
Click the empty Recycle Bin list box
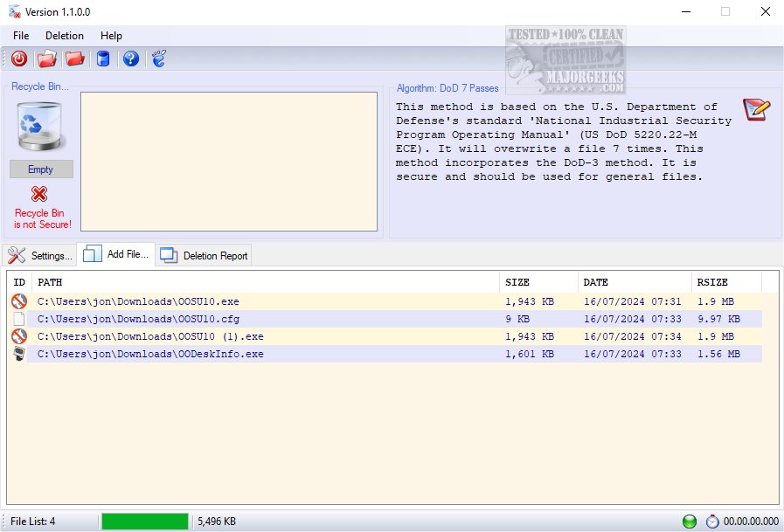tap(229, 162)
